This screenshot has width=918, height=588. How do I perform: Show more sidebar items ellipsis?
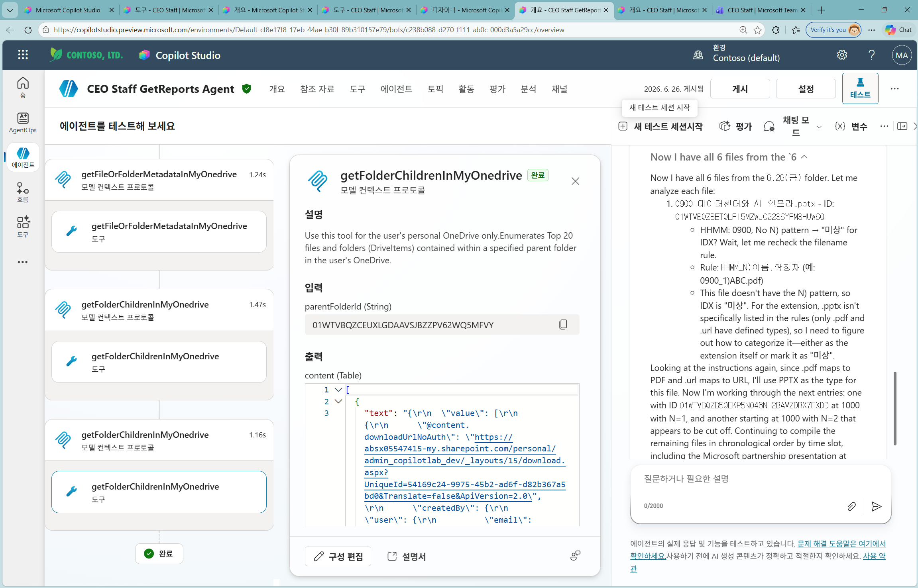point(23,262)
